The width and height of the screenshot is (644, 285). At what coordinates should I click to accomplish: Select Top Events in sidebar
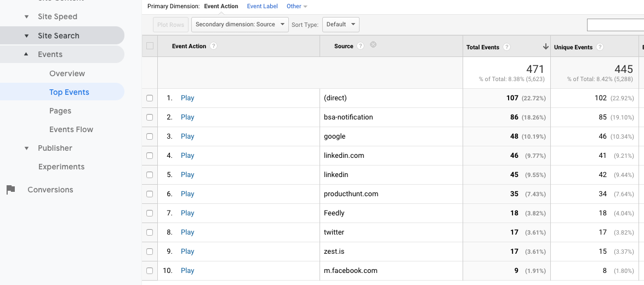tap(69, 92)
